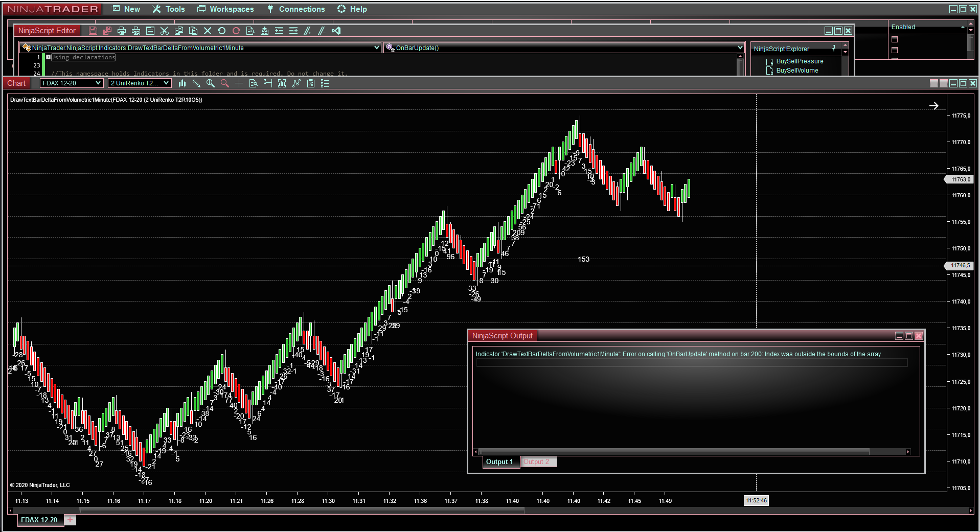
Task: Open Find in the NinjaScript Editor toolbar
Action: (250, 31)
